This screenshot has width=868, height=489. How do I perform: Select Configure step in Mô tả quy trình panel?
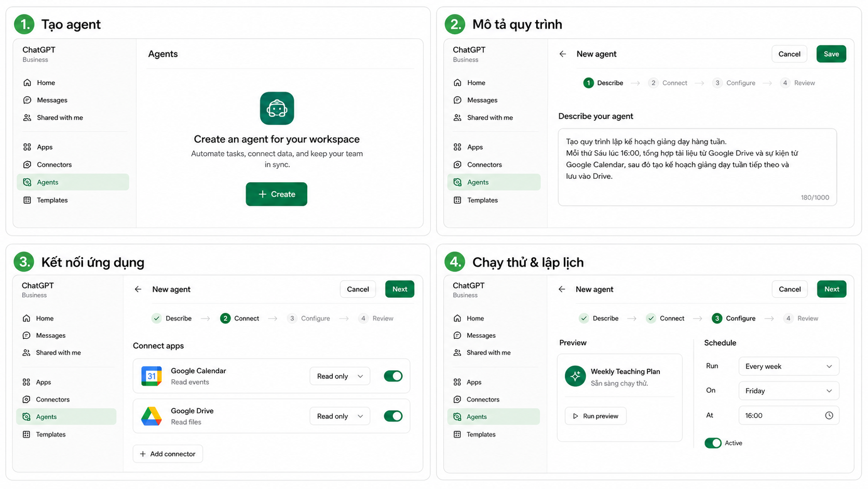(734, 83)
